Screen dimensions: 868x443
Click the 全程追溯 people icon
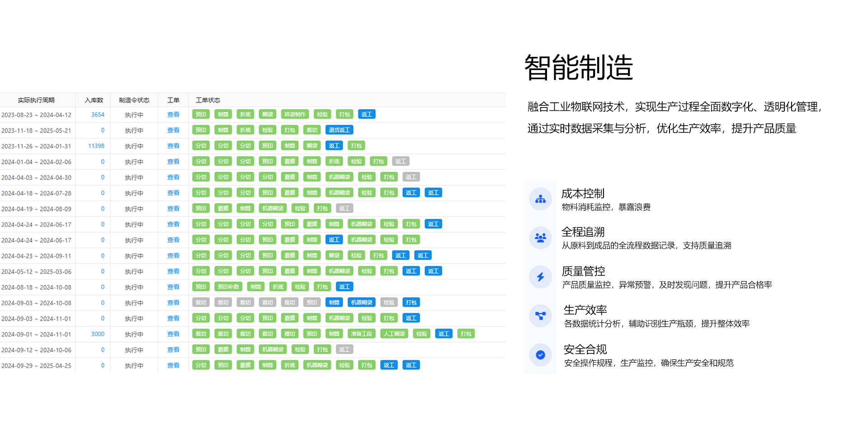[540, 238]
